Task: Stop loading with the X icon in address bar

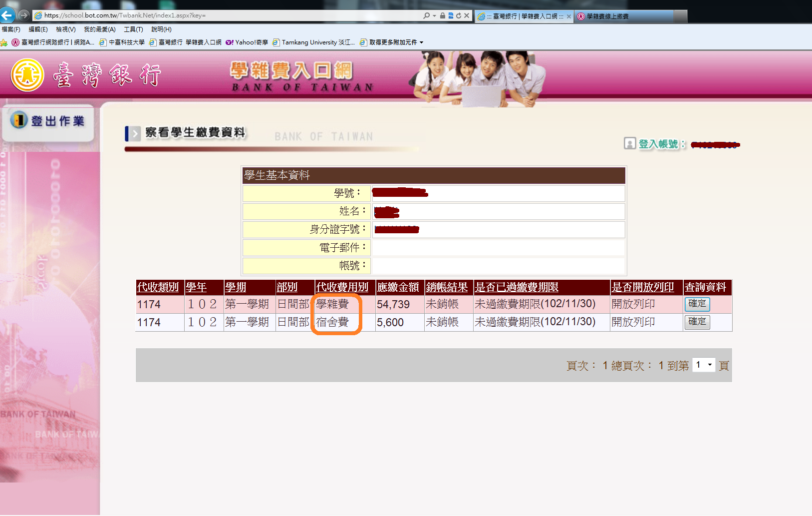Action: 467,15
